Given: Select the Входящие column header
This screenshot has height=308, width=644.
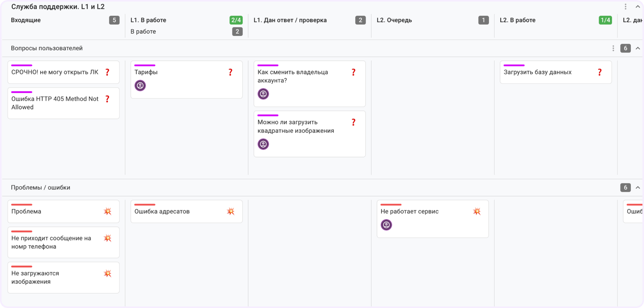Looking at the screenshot, I should click(x=26, y=20).
